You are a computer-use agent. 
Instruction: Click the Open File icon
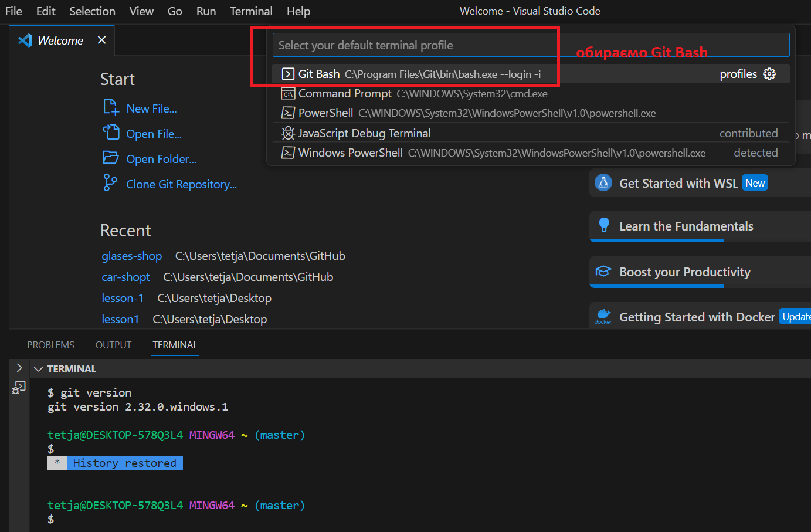111,133
